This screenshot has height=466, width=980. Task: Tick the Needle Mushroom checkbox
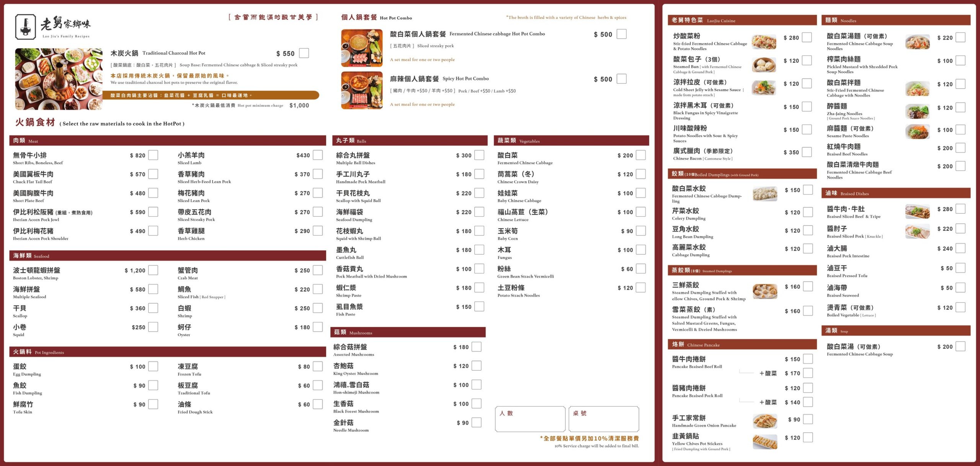(x=477, y=422)
